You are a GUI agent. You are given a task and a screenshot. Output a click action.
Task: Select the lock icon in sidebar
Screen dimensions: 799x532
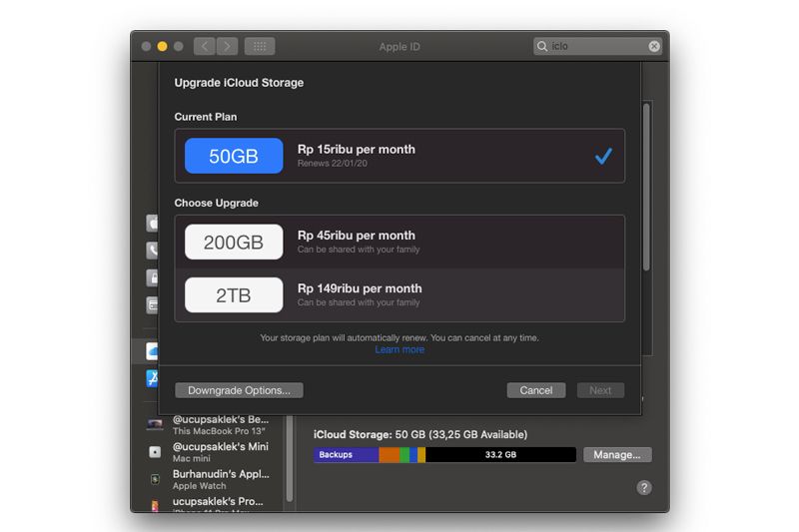click(x=152, y=277)
